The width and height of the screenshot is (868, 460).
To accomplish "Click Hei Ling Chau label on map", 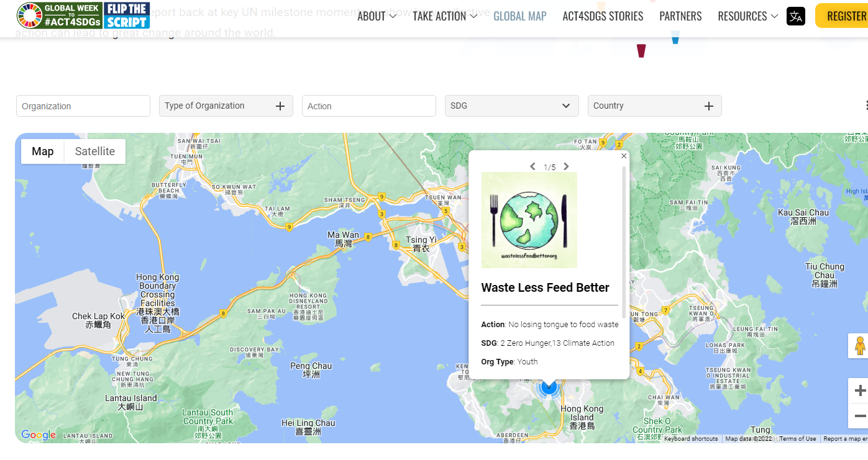I will point(308,427).
